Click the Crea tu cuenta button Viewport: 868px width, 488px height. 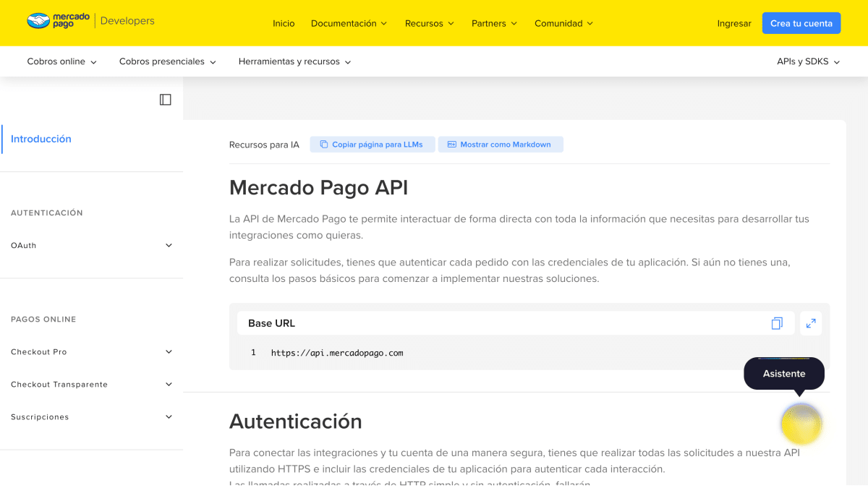tap(801, 23)
